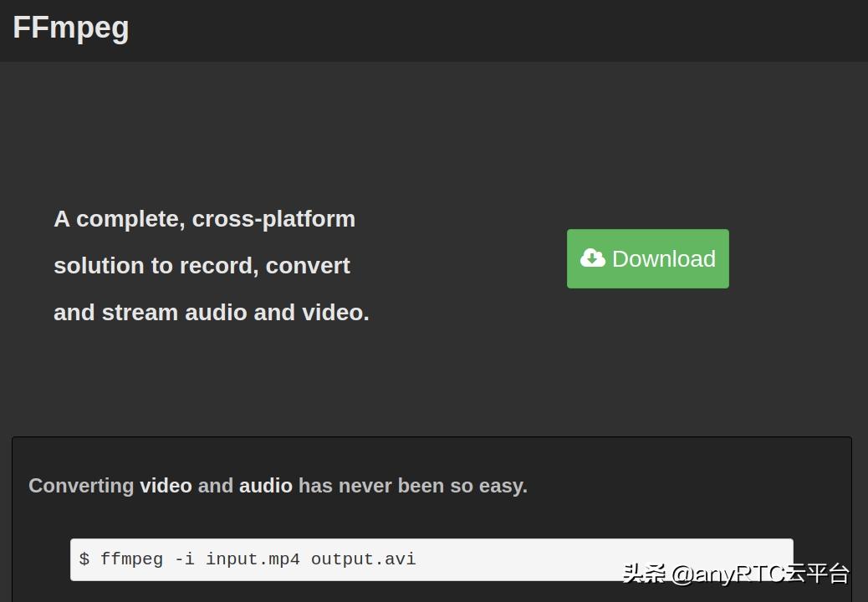Click the 'A complete, cross-platform' tagline text
Image resolution: width=868 pixels, height=602 pixels.
[204, 219]
